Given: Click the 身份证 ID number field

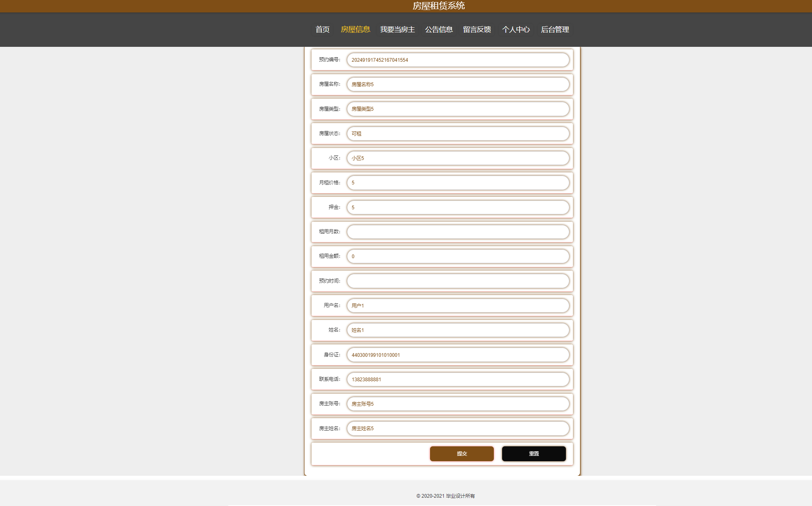Looking at the screenshot, I should (458, 355).
